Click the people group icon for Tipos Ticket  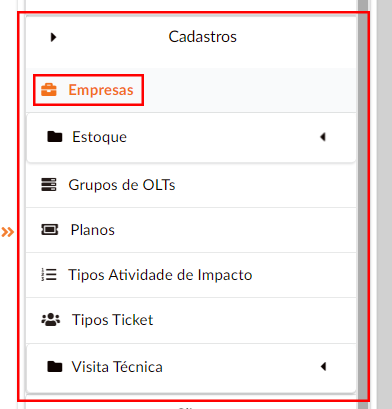click(51, 320)
